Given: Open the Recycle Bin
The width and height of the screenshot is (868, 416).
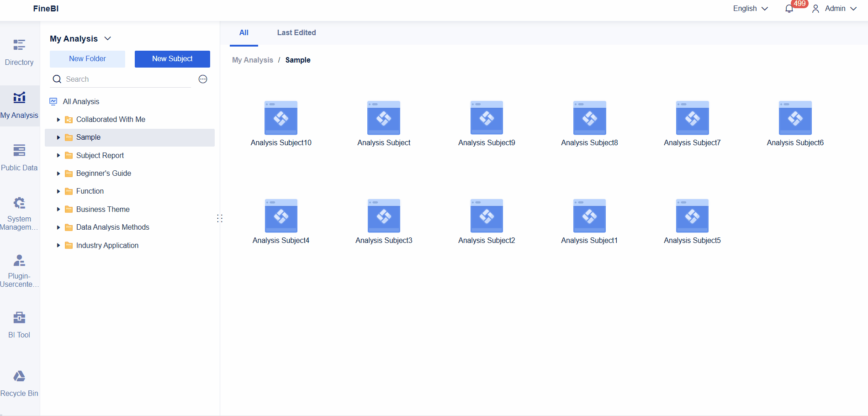Looking at the screenshot, I should (x=19, y=384).
